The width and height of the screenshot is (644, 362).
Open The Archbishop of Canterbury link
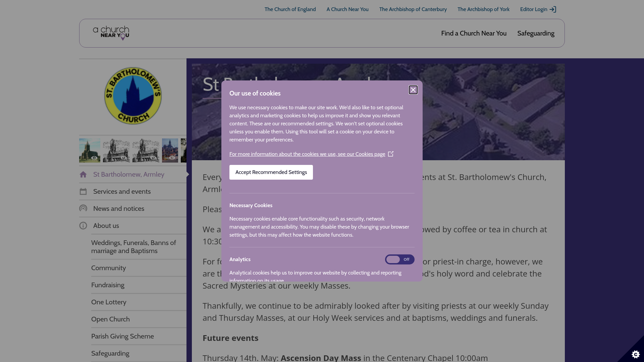point(413,9)
